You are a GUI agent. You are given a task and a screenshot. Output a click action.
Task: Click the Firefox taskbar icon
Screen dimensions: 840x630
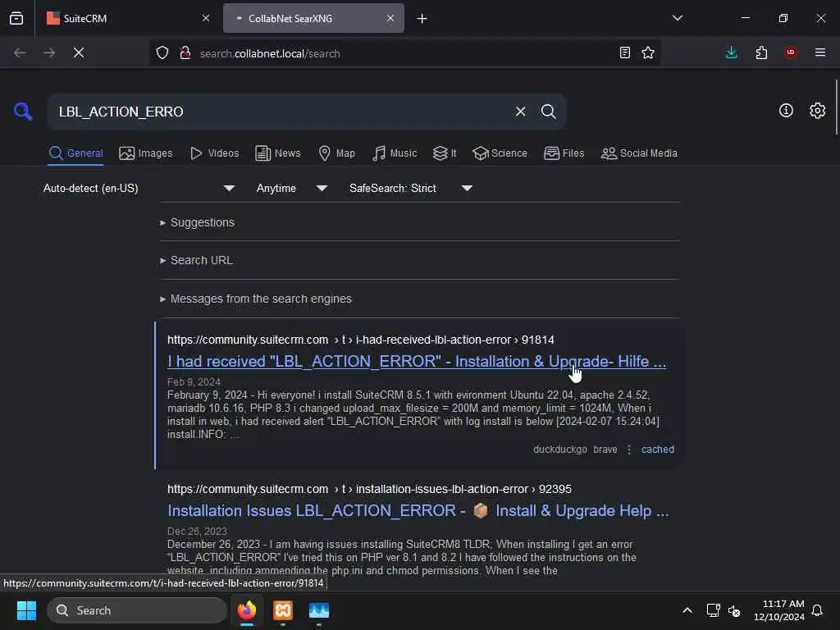click(247, 610)
